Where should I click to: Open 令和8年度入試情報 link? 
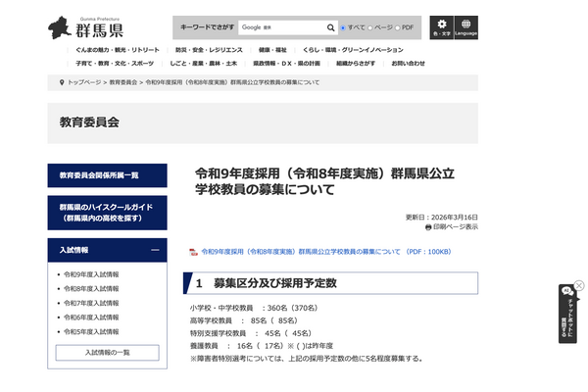click(91, 289)
